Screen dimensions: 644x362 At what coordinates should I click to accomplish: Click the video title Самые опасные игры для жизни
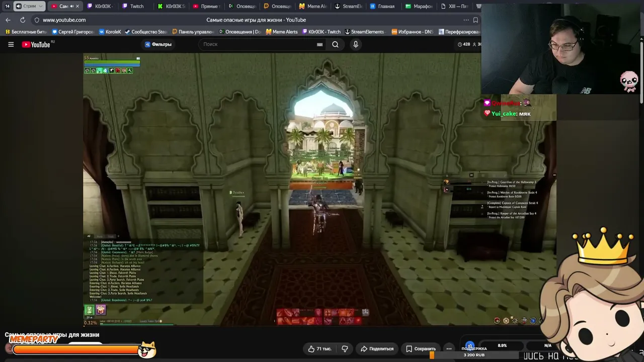(52, 335)
